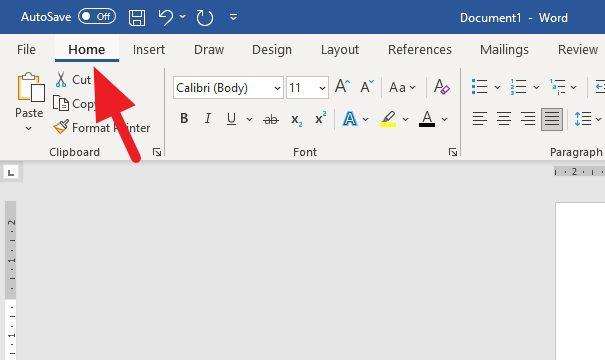This screenshot has height=360, width=605.
Task: Expand the Paste options arrow
Action: click(29, 128)
